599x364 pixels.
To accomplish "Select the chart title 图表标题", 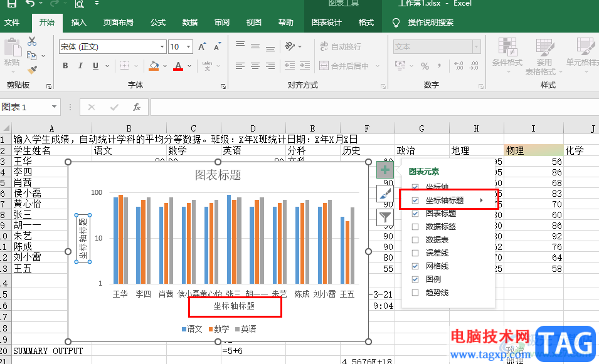I will click(x=218, y=175).
